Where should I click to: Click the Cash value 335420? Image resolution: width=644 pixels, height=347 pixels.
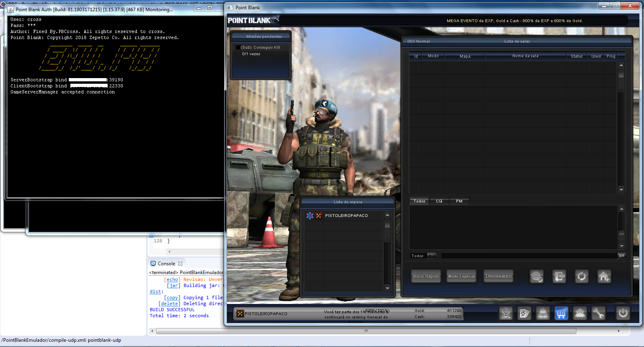tap(454, 316)
